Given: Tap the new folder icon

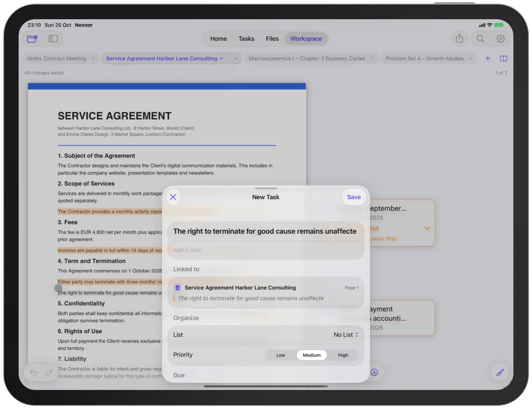Looking at the screenshot, I should coord(32,39).
